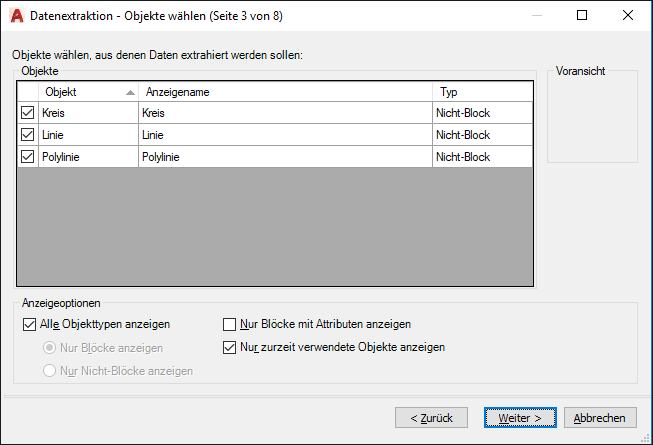Viewport: 653px width, 445px height.
Task: Click the AutoCAD logo icon in title bar
Action: pyautogui.click(x=16, y=16)
